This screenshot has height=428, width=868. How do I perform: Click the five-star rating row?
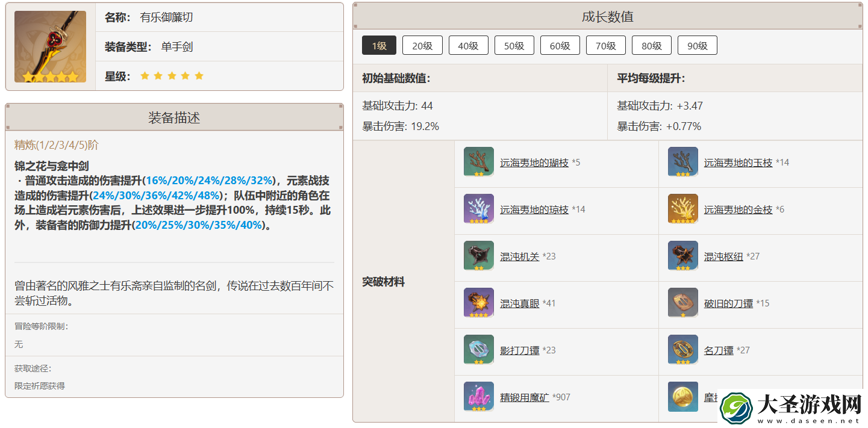(x=172, y=76)
